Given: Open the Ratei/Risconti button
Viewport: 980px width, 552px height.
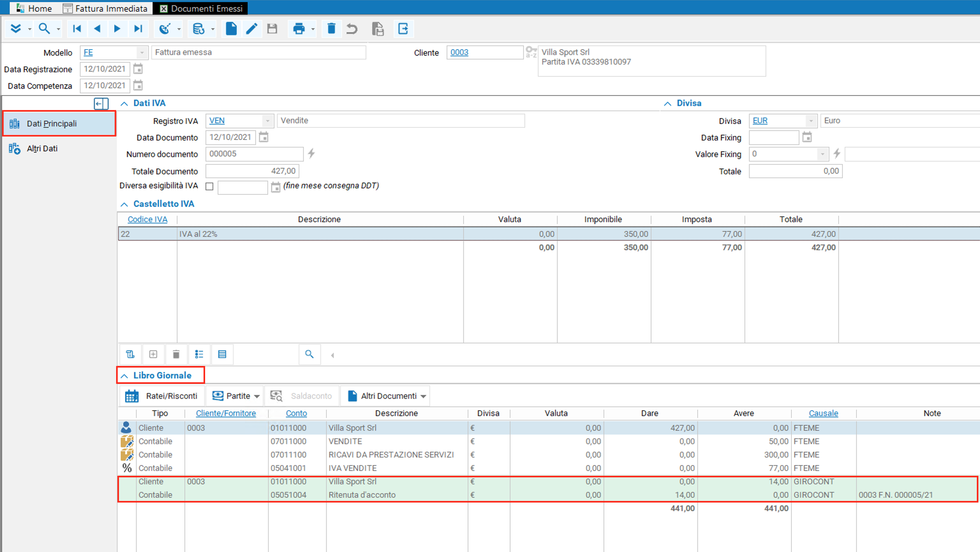Looking at the screenshot, I should coord(161,396).
